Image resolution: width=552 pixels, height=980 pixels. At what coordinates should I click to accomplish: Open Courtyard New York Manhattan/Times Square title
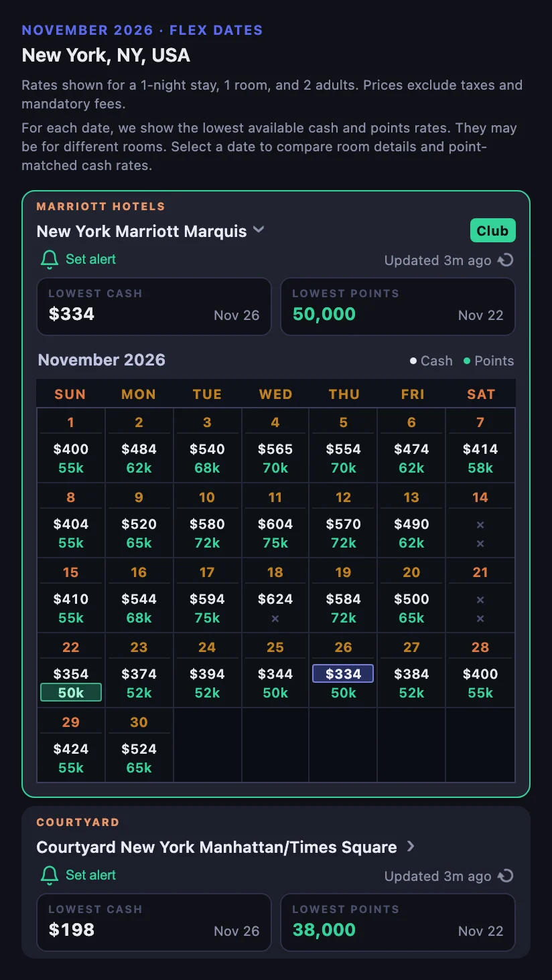pos(216,847)
